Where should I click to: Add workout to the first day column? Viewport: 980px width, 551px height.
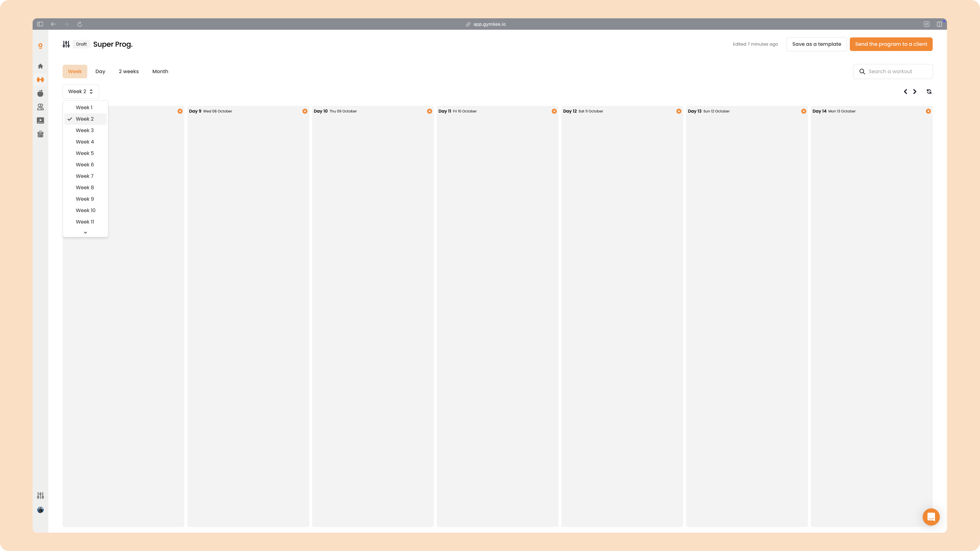point(180,111)
